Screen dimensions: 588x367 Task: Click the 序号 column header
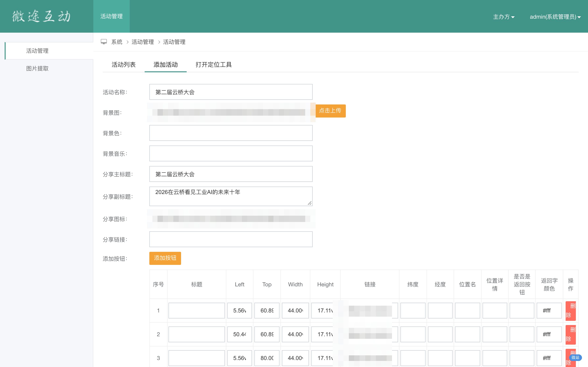[158, 284]
